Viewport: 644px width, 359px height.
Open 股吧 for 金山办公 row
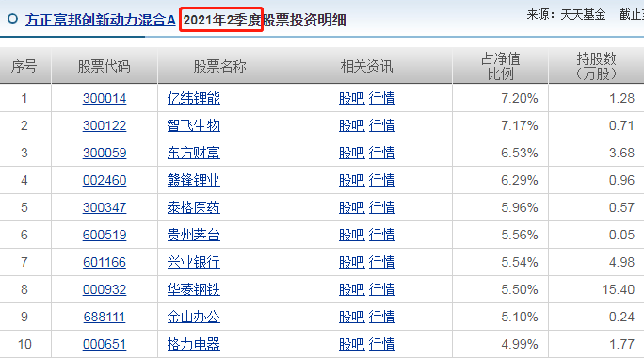pyautogui.click(x=351, y=317)
